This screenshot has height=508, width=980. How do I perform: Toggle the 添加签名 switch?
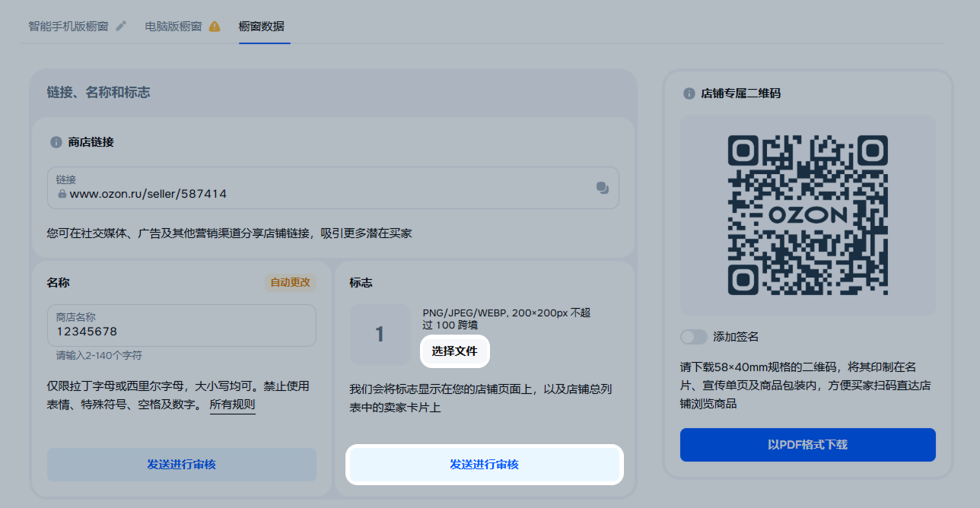coord(694,336)
